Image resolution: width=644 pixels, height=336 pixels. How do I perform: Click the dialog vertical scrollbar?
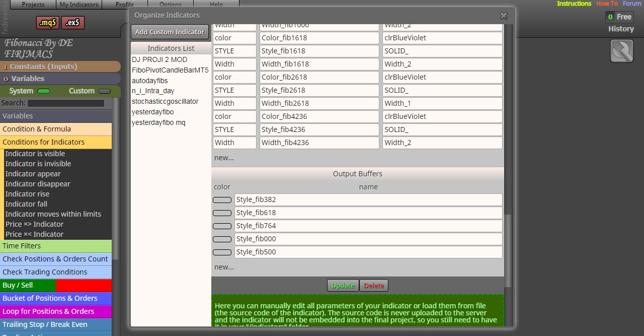pyautogui.click(x=509, y=251)
